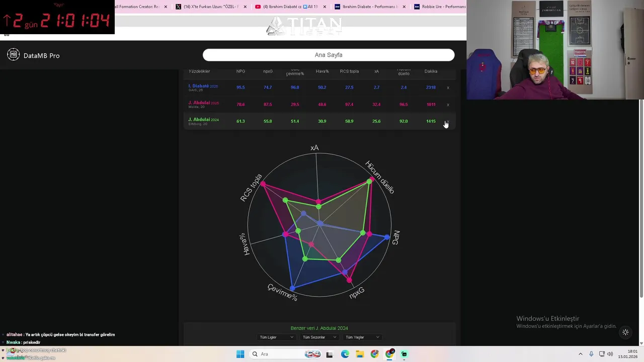Screen dimensions: 644x362
Task: Switch to Robbie Ure Performans tab
Action: tap(439, 7)
